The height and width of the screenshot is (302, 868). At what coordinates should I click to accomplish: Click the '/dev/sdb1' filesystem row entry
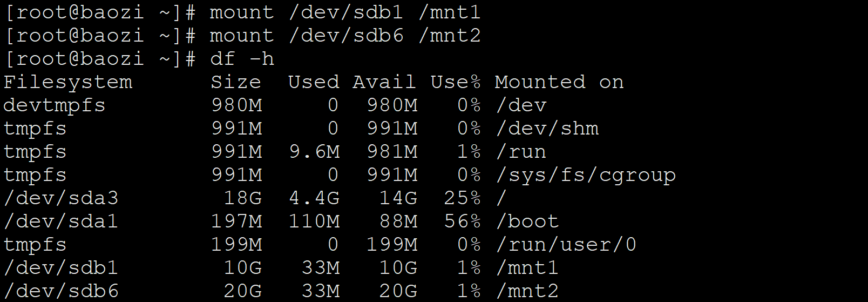click(61, 269)
